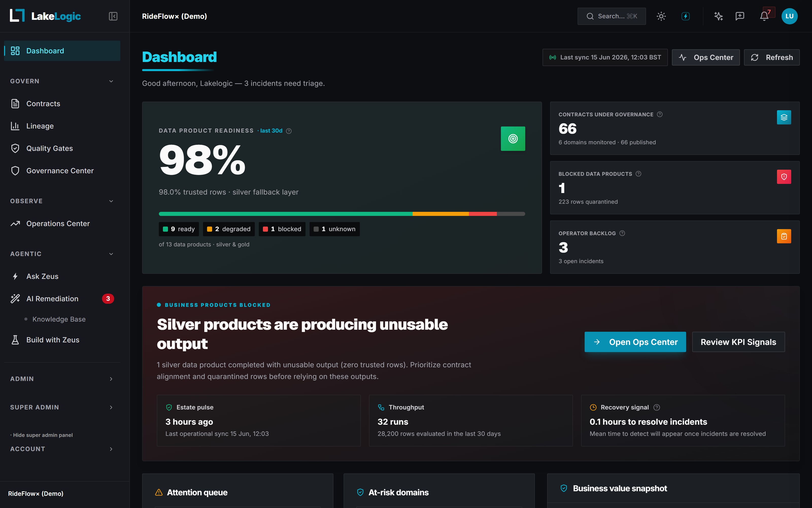The height and width of the screenshot is (508, 812).
Task: Click the Throughput card
Action: (471, 420)
